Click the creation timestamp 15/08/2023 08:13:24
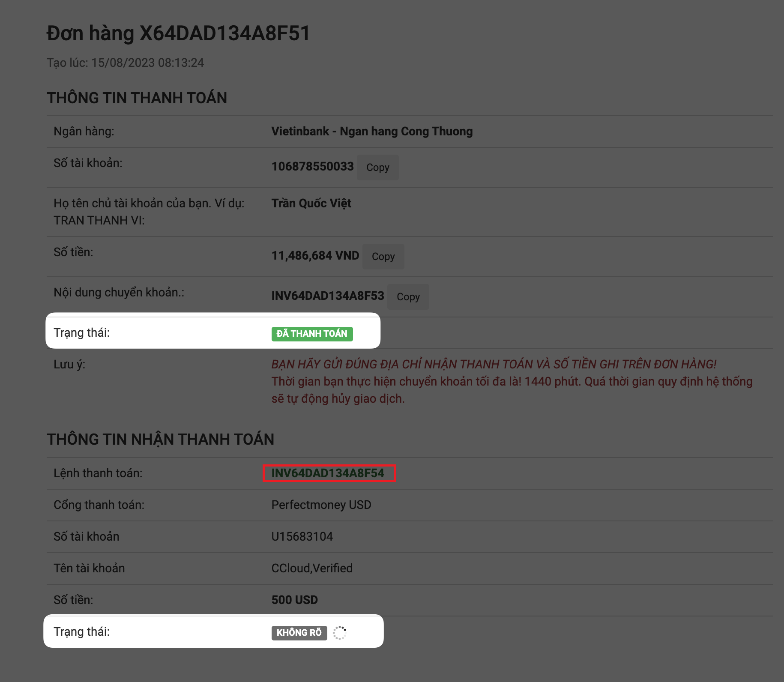This screenshot has height=682, width=784. [x=147, y=63]
